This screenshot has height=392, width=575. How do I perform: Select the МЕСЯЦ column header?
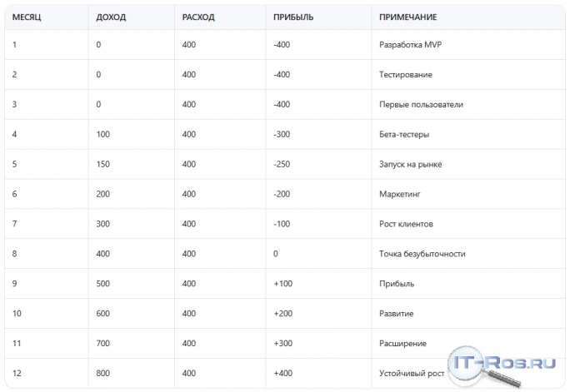(x=27, y=17)
